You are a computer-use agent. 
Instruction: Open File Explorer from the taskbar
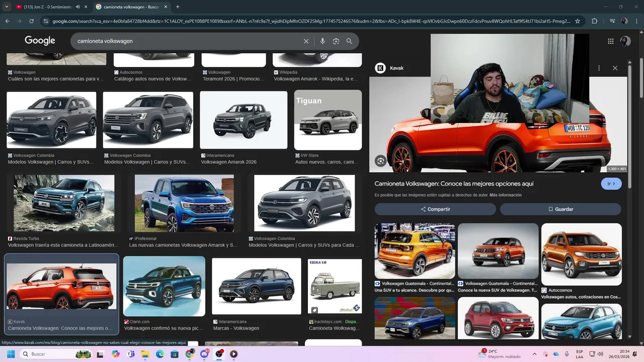145,354
